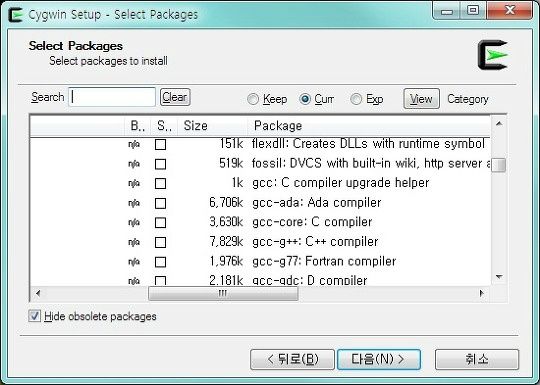This screenshot has width=540, height=385.
Task: Click the 6,706k size value
Action: click(226, 202)
